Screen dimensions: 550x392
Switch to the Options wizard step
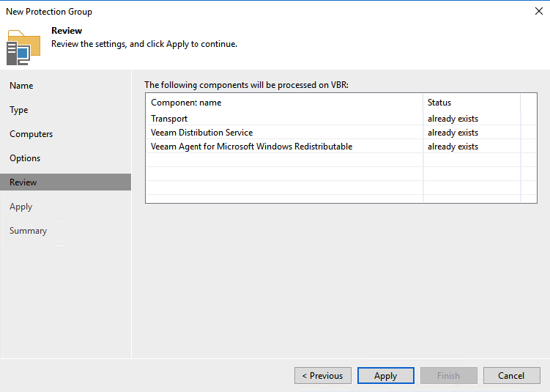pos(25,158)
